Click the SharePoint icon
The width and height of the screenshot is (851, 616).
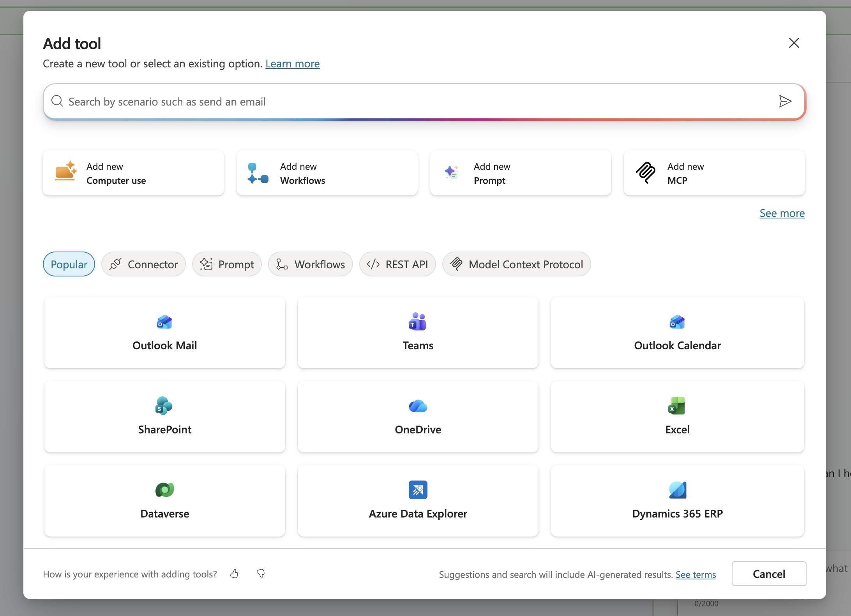164,406
